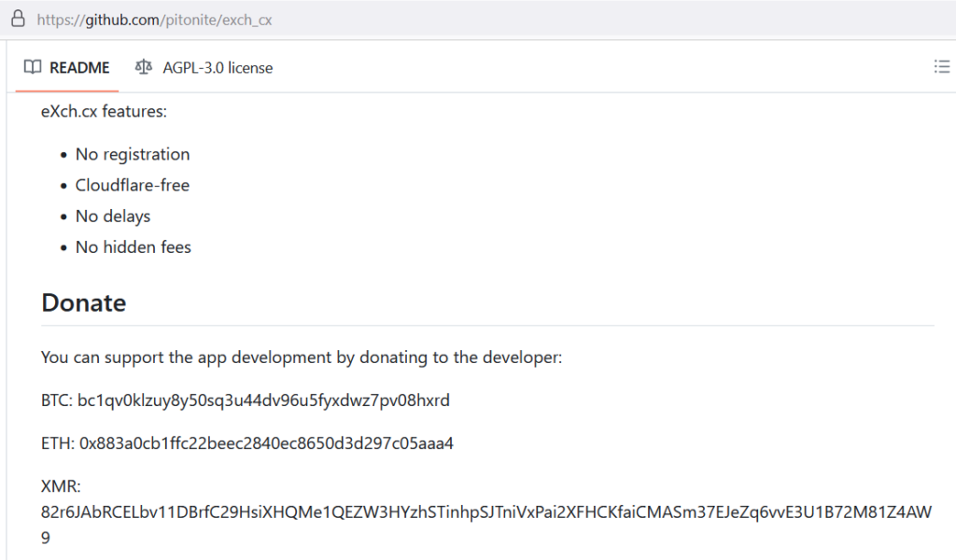Click the Donate section heading
Image resolution: width=956 pixels, height=560 pixels.
[x=84, y=302]
